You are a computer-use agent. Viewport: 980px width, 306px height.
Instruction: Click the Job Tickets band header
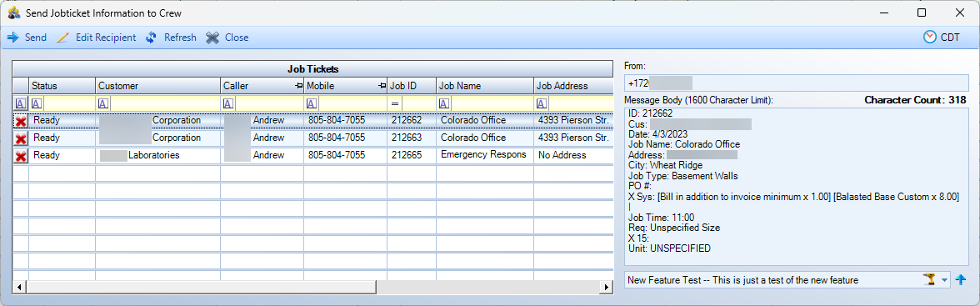[312, 69]
